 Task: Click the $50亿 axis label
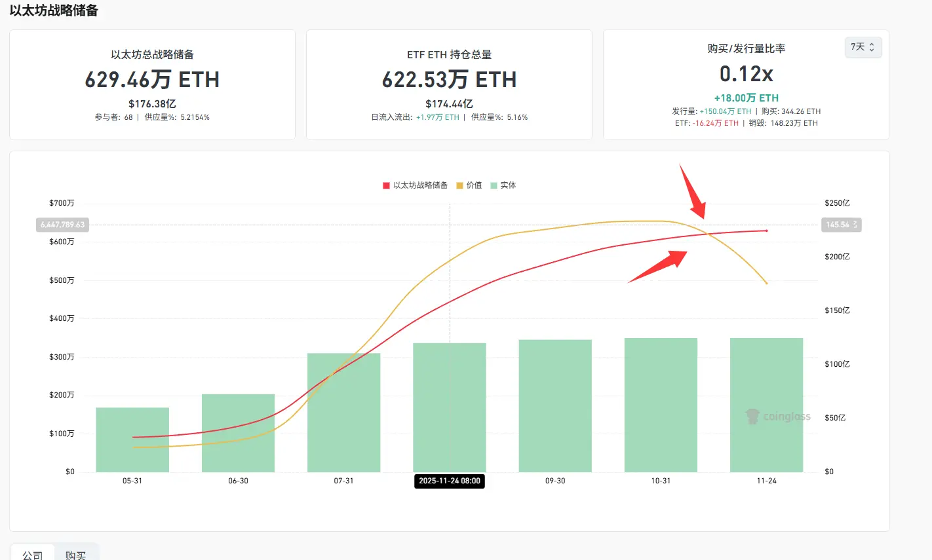(x=835, y=418)
